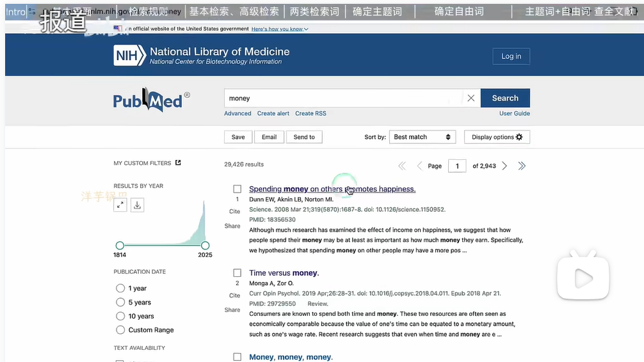Screen dimensions: 644x362
Task: Click PMID: 18356530 text
Action: (272, 219)
